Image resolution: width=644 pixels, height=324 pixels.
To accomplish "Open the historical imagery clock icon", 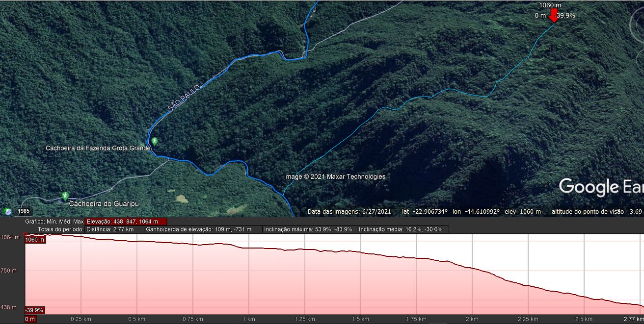I will pyautogui.click(x=7, y=211).
